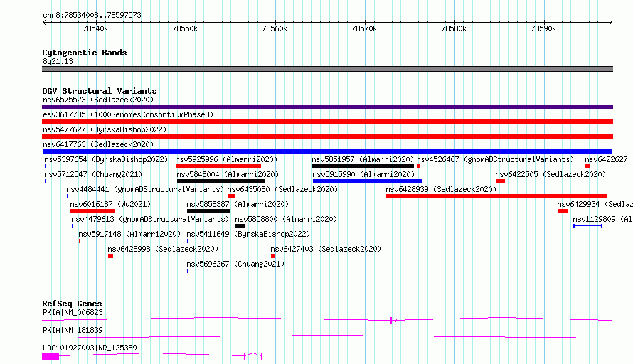Select the nsv5696267 tiny blue marker
Image resolution: width=633 pixels, height=364 pixels.
pyautogui.click(x=188, y=271)
